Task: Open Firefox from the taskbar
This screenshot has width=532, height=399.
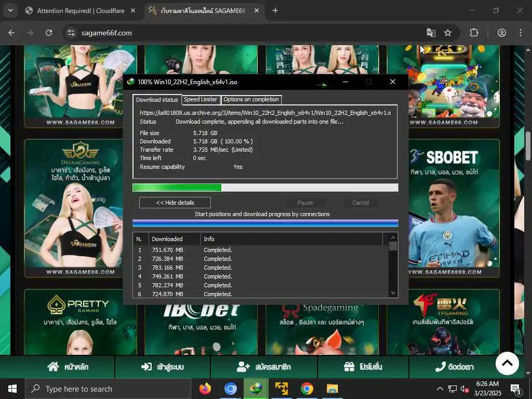Action: pos(205,389)
